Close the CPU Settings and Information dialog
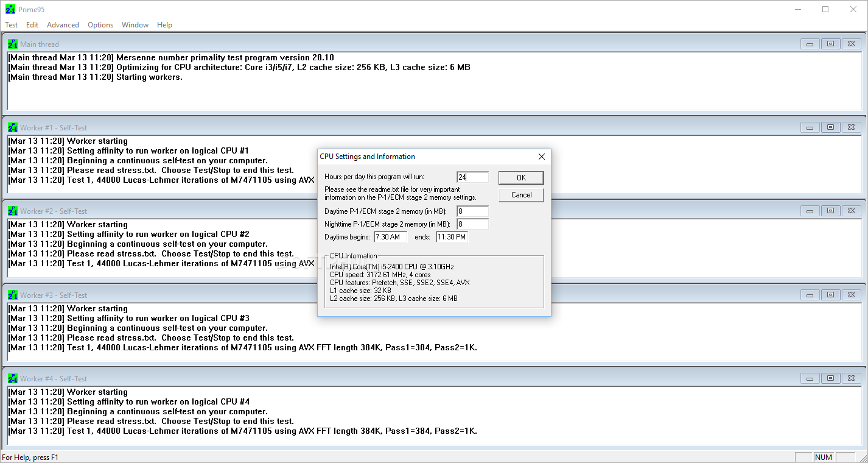 [541, 157]
